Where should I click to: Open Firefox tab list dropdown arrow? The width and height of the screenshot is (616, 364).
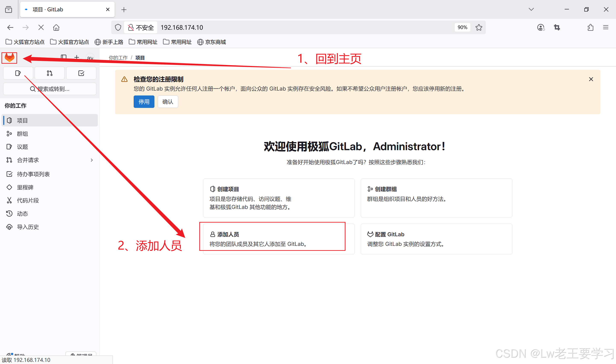[x=531, y=9]
